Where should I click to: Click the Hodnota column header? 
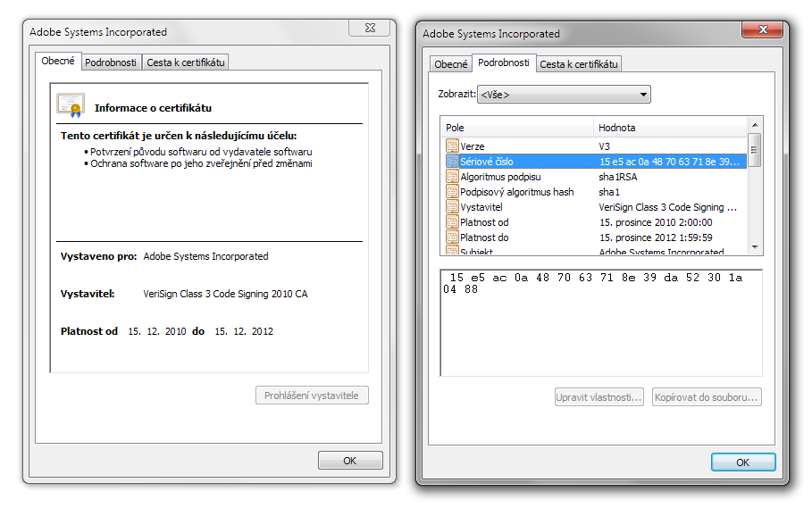coord(670,128)
